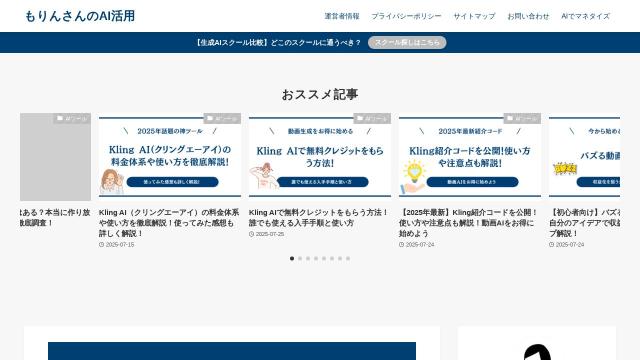
Task: Open the 生成AIスクール比較 banner text
Action: pos(278,42)
